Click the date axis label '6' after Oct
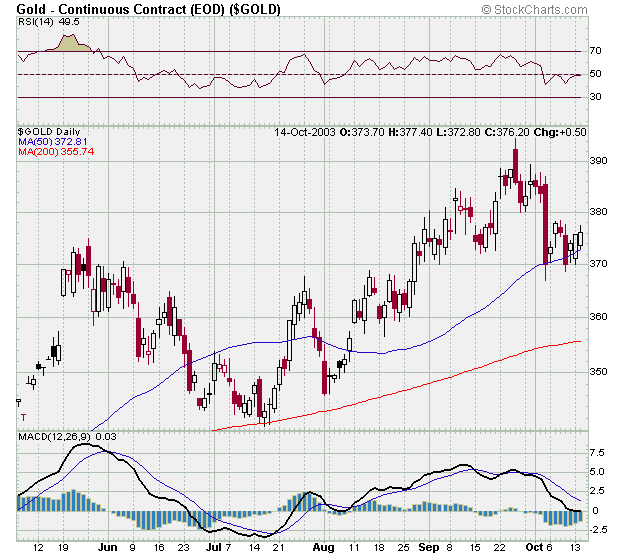This screenshot has width=620, height=558. [549, 547]
